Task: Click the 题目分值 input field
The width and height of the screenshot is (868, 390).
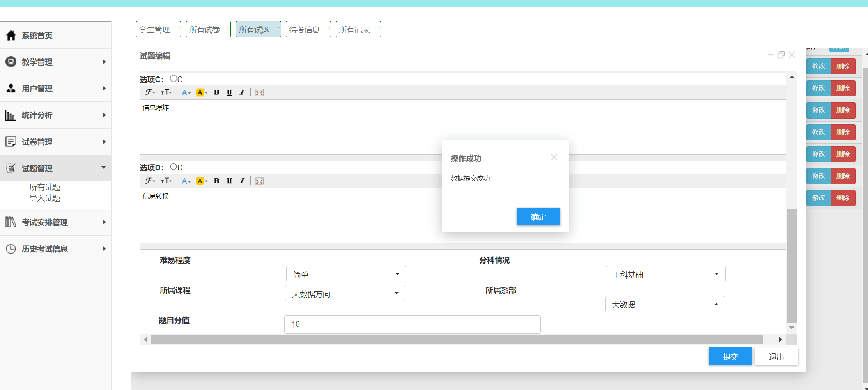Action: coord(413,324)
